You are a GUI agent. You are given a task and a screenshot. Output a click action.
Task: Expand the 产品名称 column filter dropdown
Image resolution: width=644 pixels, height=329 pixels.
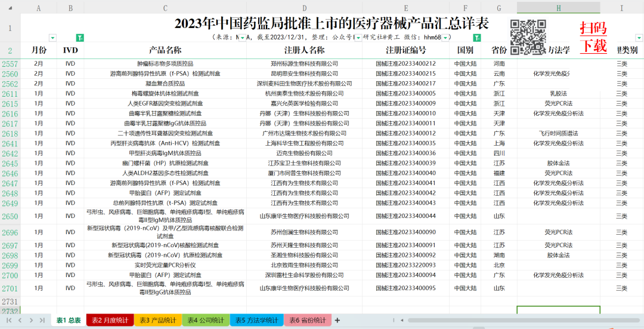pyautogui.click(x=241, y=38)
